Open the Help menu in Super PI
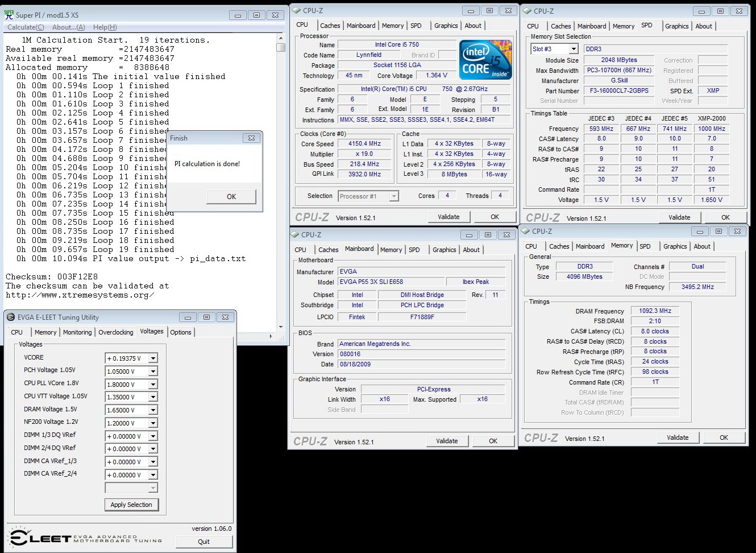This screenshot has height=553, width=756. pos(105,27)
